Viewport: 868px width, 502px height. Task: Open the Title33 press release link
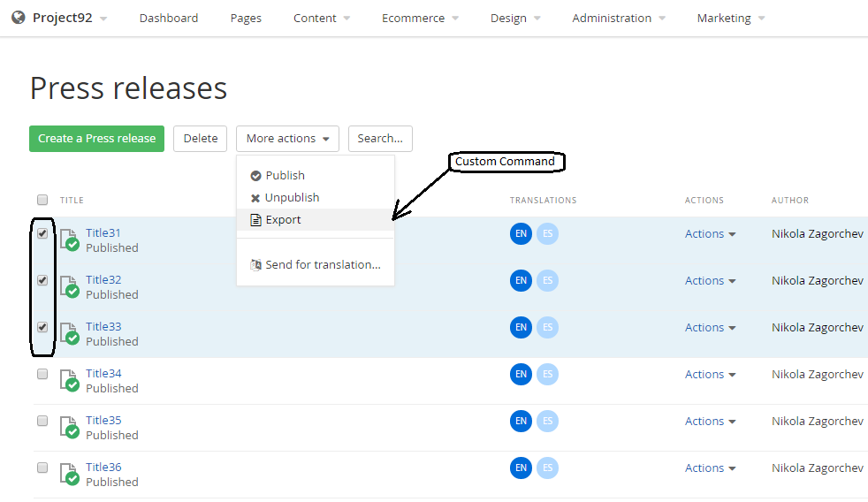pyautogui.click(x=103, y=326)
